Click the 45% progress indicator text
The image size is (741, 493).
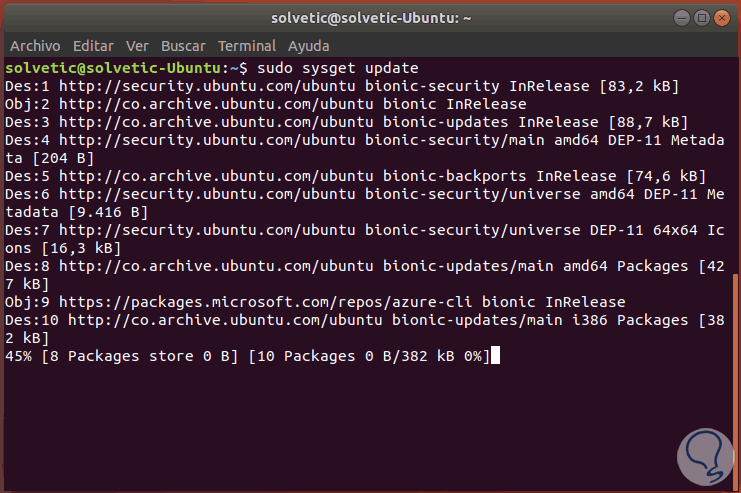click(20, 356)
